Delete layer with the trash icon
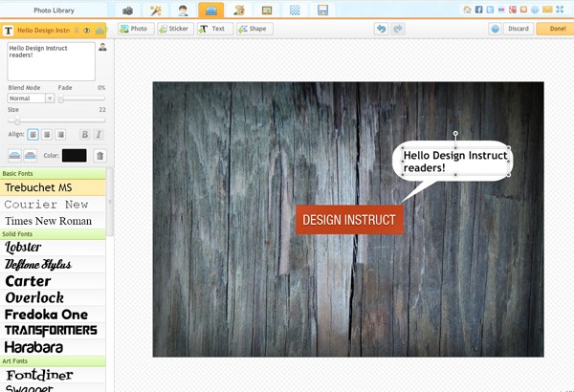This screenshot has width=574, height=392. (99, 156)
